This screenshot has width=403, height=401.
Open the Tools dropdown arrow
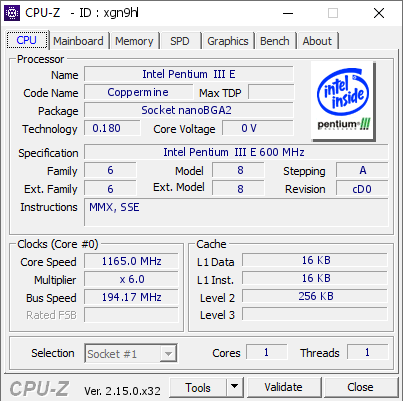point(235,387)
